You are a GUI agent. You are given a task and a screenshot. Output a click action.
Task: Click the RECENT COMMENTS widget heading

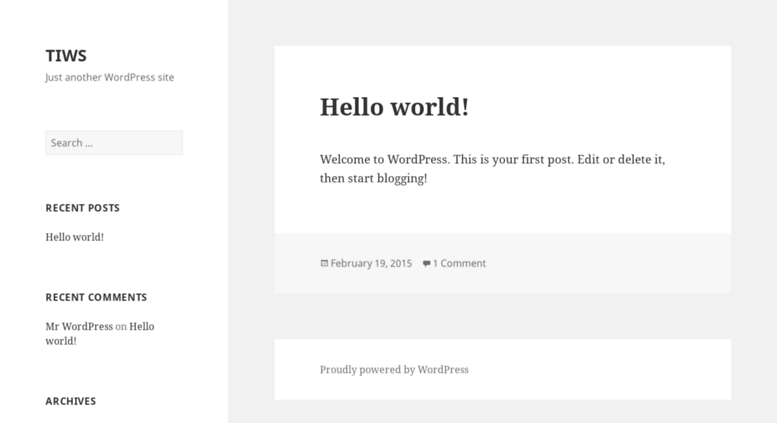pyautogui.click(x=96, y=297)
